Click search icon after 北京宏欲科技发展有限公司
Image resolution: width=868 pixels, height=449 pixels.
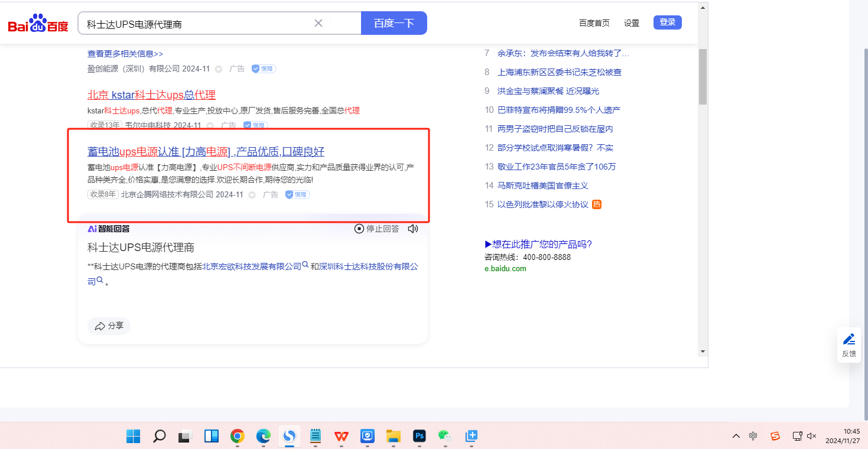pos(305,266)
